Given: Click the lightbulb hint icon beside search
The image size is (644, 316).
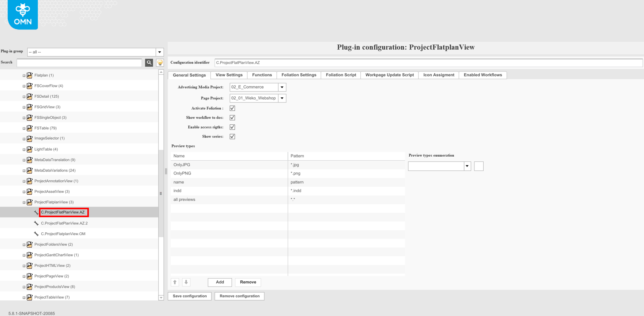Looking at the screenshot, I should coord(159,63).
